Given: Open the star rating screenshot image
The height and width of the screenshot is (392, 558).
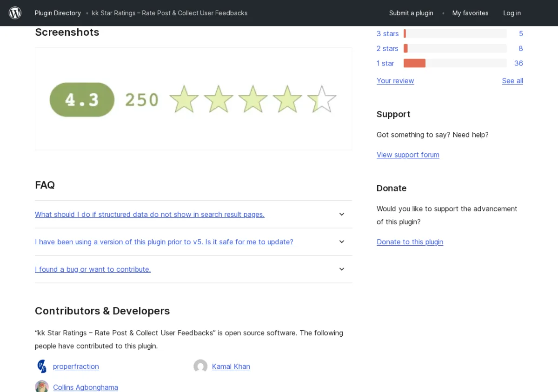Looking at the screenshot, I should coord(193,99).
